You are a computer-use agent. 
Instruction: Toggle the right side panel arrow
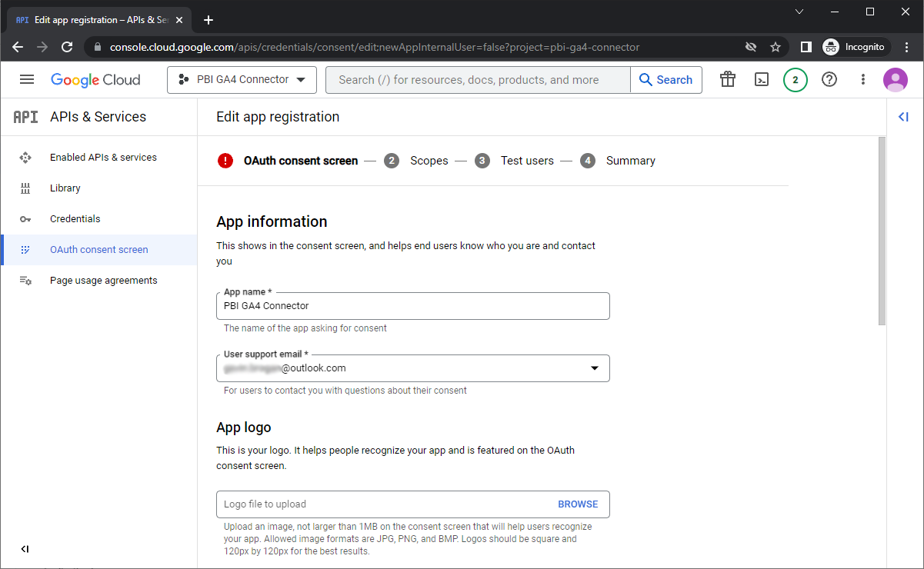tap(903, 117)
